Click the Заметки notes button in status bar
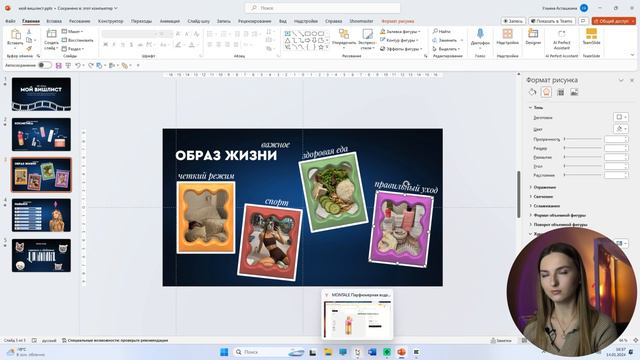The image size is (640, 360). point(501,340)
